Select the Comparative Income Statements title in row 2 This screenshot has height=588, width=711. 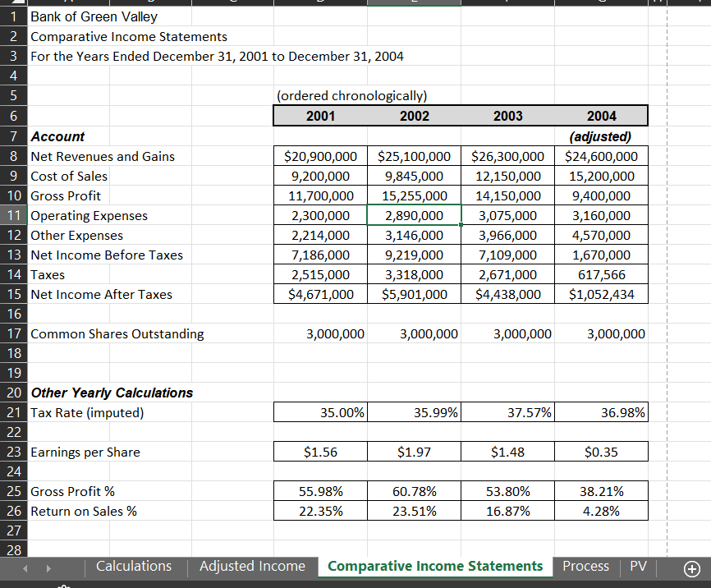(x=129, y=36)
